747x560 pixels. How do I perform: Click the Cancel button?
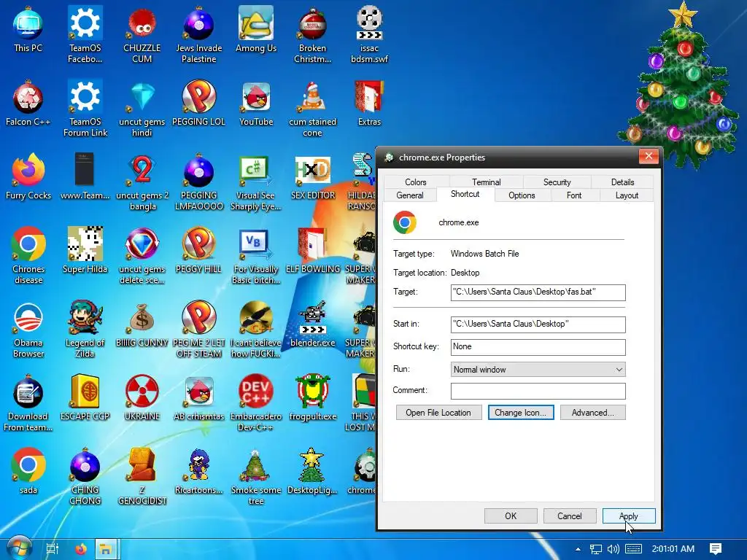(x=569, y=516)
